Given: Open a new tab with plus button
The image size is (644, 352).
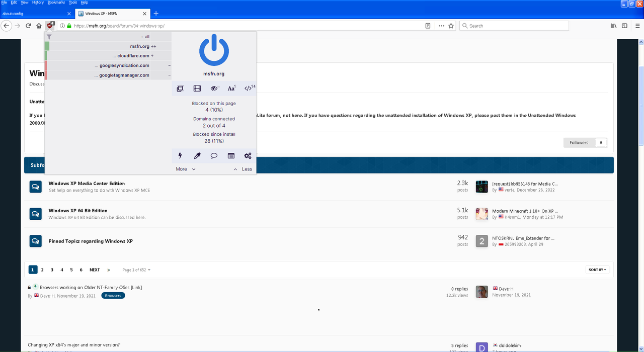Looking at the screenshot, I should (156, 14).
